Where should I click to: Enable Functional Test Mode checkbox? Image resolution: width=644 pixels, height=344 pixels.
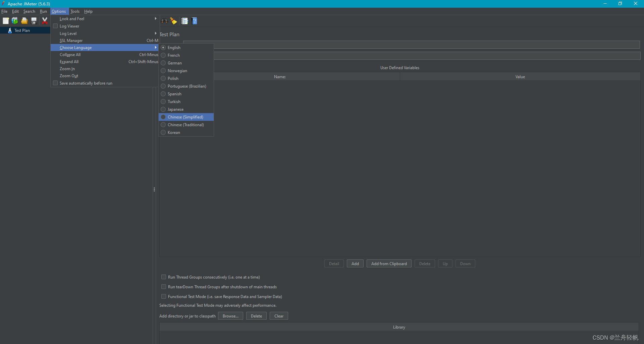coord(164,297)
